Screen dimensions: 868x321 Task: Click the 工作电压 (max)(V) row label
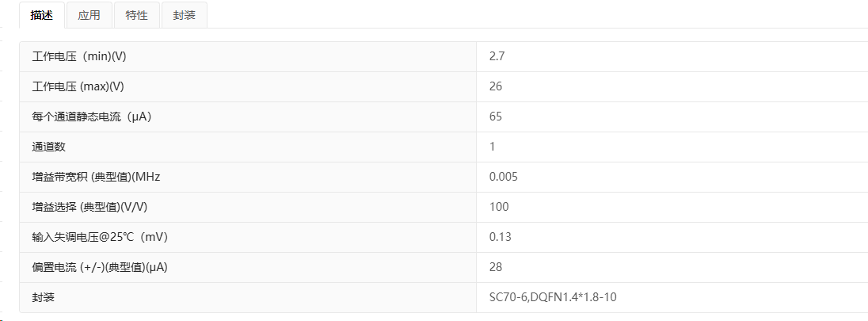click(x=78, y=86)
